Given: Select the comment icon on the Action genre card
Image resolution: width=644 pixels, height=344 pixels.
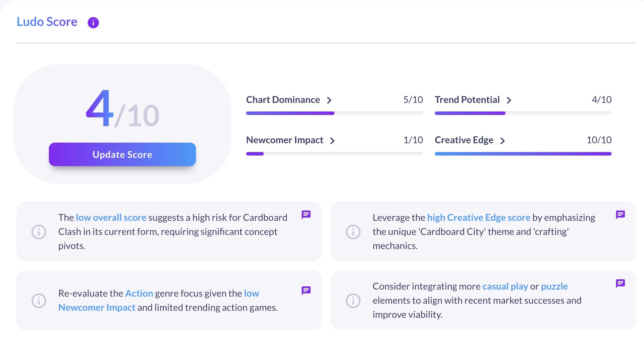Looking at the screenshot, I should click(x=306, y=290).
